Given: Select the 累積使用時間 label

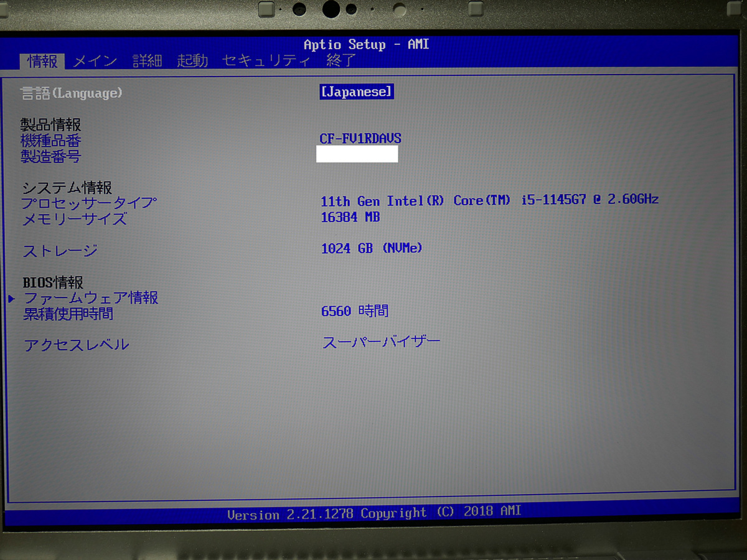Looking at the screenshot, I should [68, 314].
